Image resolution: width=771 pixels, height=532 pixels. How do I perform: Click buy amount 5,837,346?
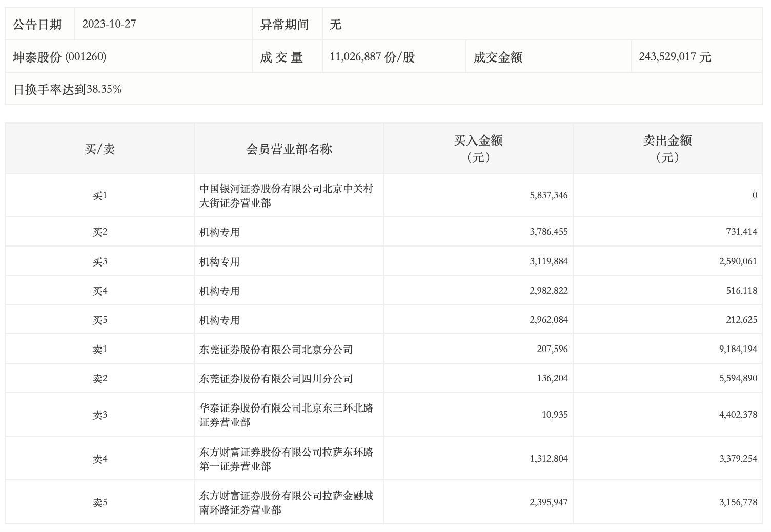pos(549,195)
